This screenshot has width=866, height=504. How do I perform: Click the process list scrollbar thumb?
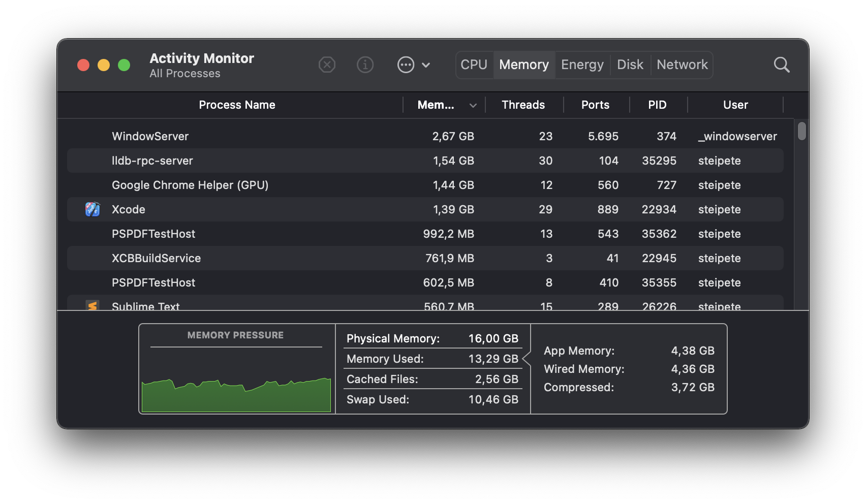[802, 131]
